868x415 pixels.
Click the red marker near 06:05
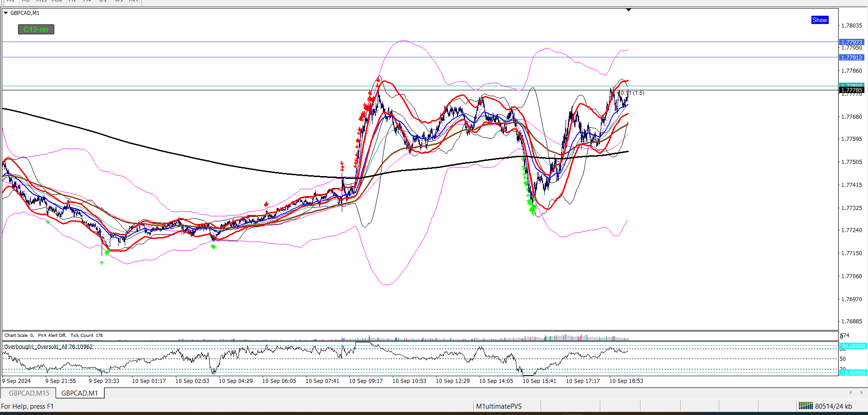point(266,204)
